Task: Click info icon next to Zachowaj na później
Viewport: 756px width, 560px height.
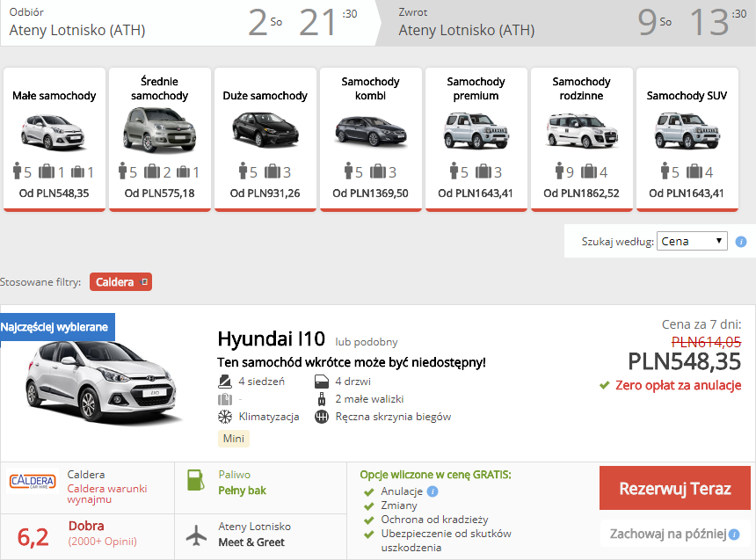Action: (734, 535)
